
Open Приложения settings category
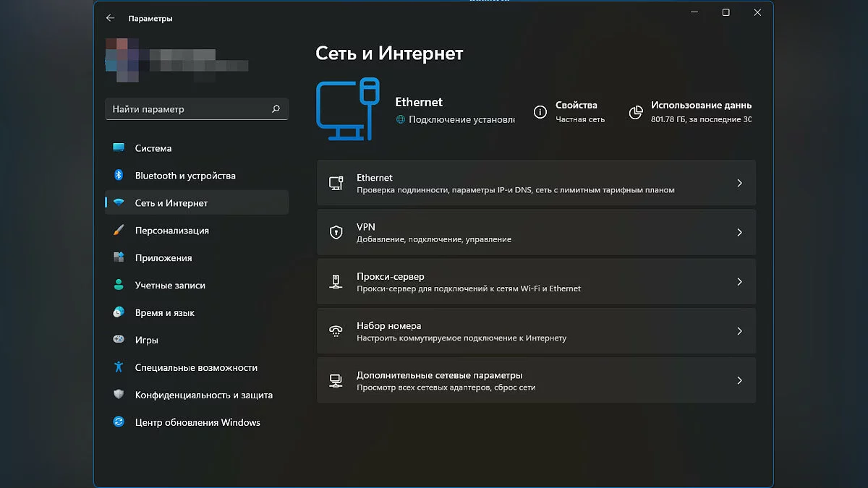coord(197,258)
